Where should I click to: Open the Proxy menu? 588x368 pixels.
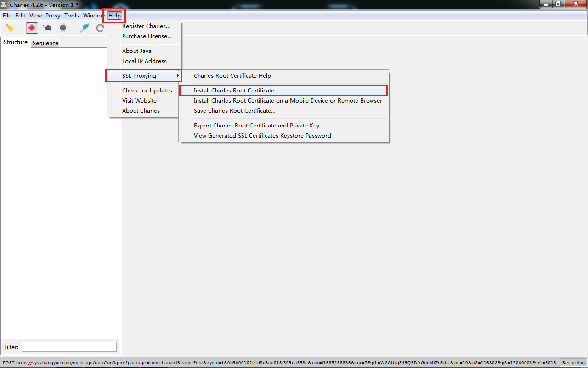53,16
